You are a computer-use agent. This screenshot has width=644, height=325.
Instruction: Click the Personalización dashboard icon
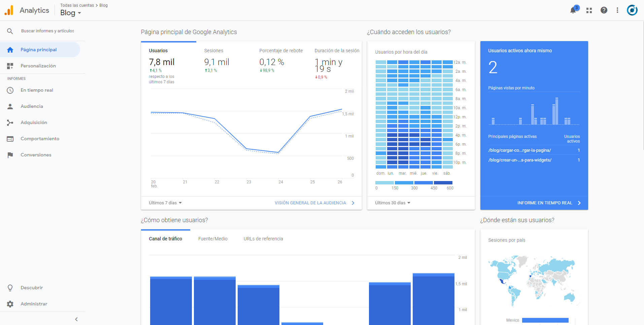point(10,66)
